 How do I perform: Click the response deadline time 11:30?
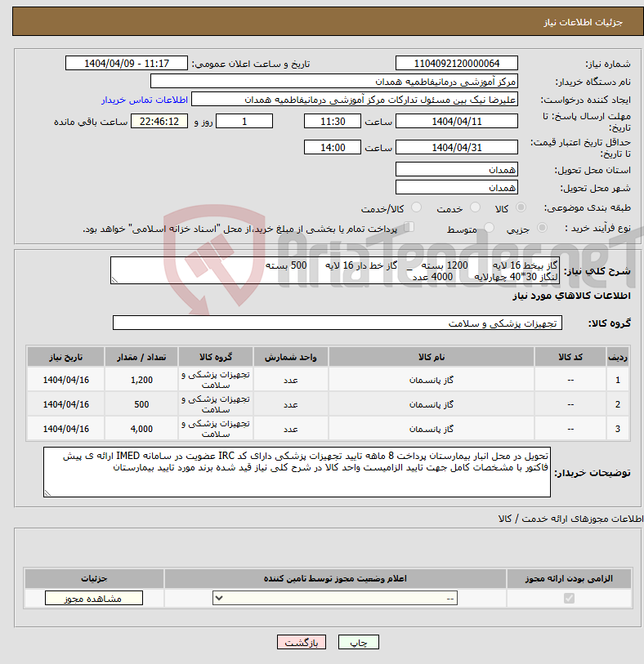pos(332,122)
